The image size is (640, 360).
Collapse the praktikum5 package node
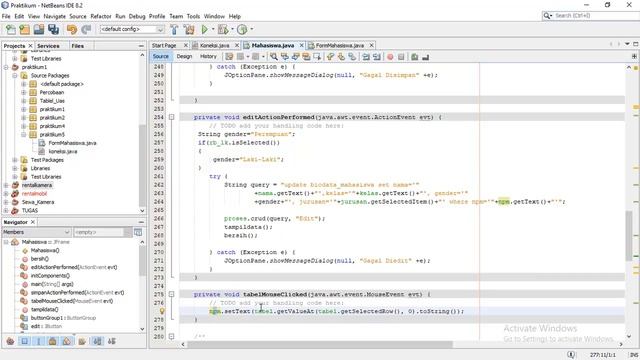(24, 134)
